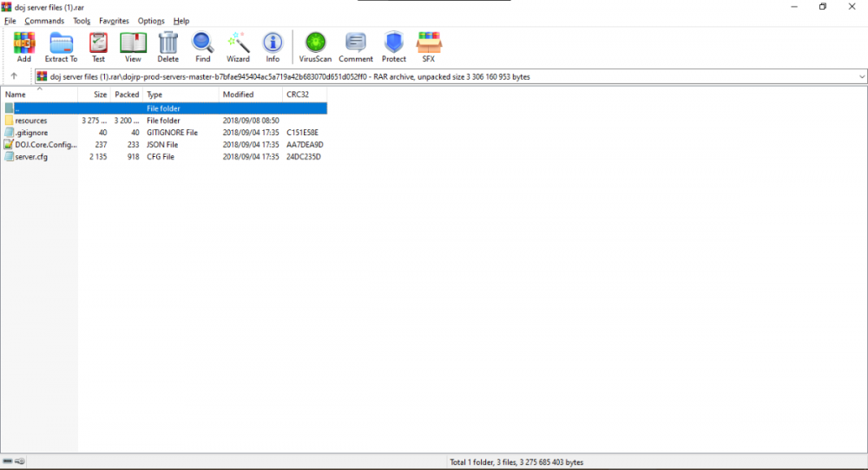Open the View file tool
The height and width of the screenshot is (470, 868).
[x=133, y=47]
